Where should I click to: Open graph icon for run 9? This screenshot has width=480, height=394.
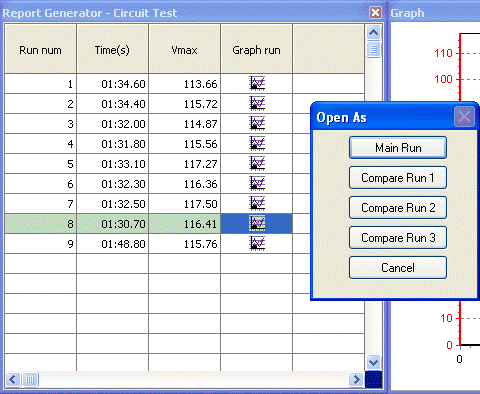257,244
